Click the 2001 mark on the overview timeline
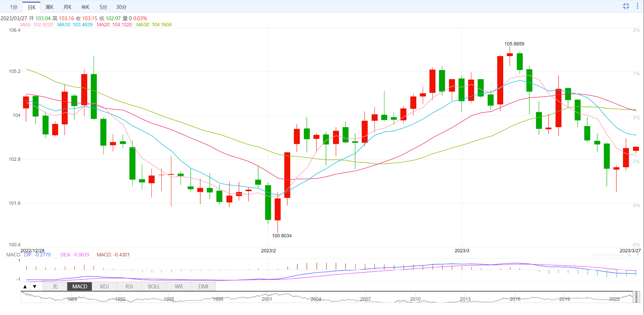The image size is (644, 315). [267, 299]
